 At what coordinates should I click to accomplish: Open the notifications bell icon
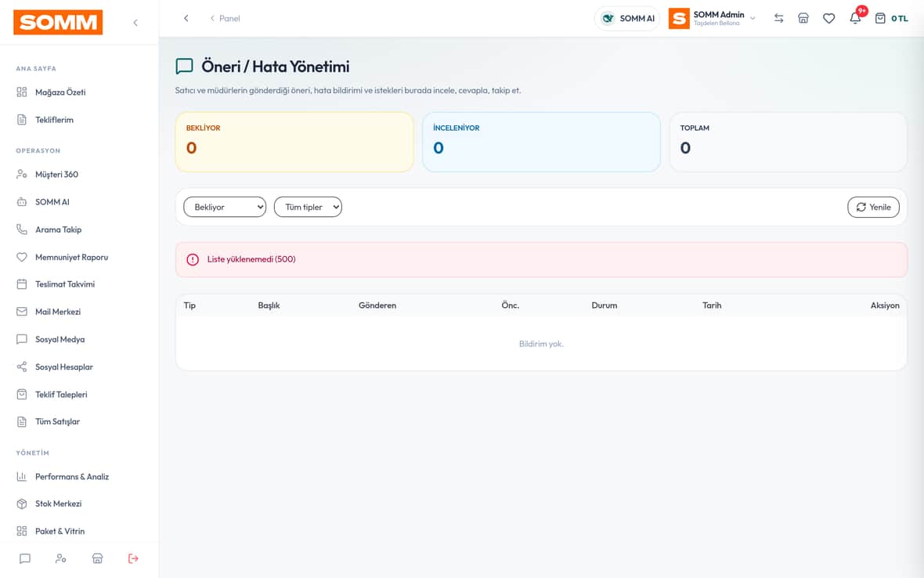[855, 18]
